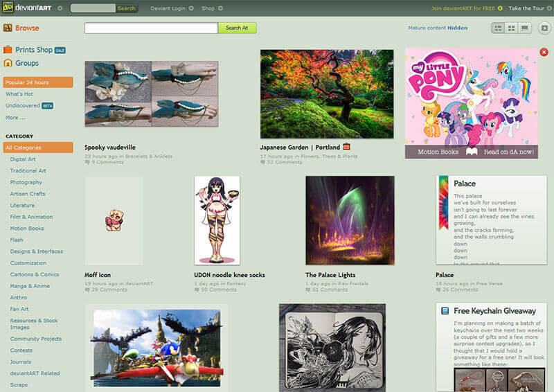
Task: Click the top bar Search button
Action: pos(127,8)
